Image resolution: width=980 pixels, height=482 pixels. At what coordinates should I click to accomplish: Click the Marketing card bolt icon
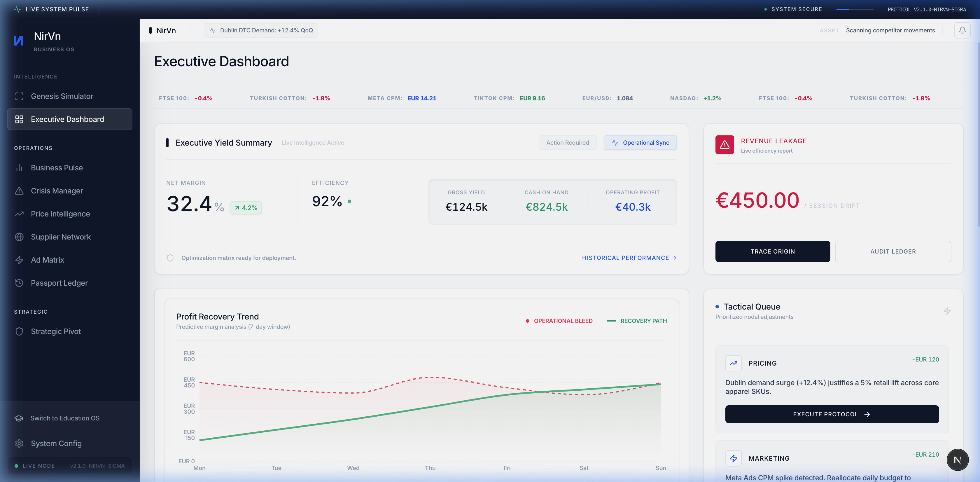(734, 458)
